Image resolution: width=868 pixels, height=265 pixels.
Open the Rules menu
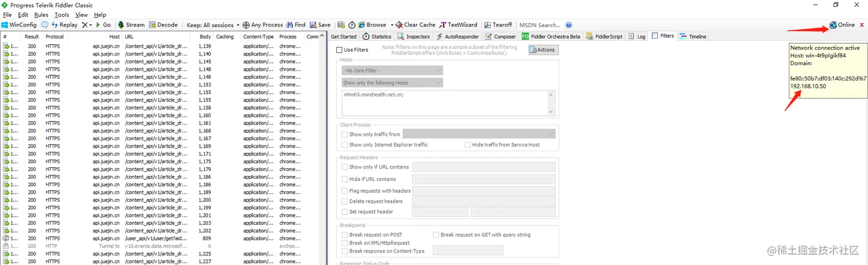41,14
